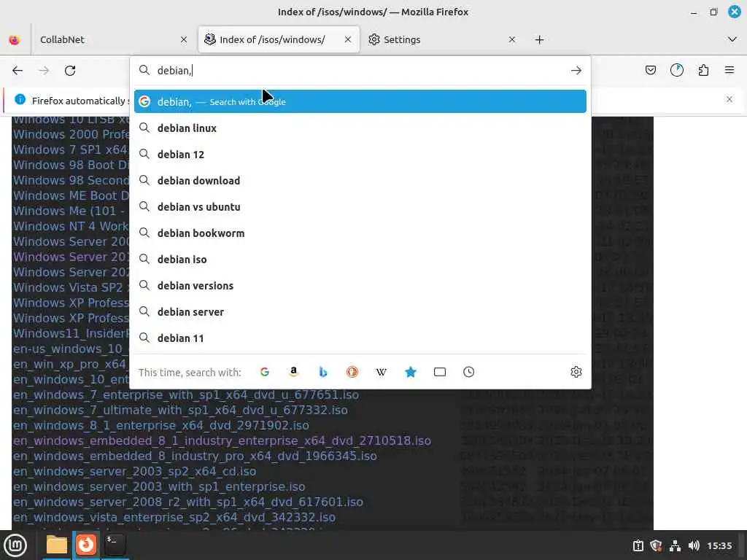Search in Bookmarks star icon

coord(410,372)
